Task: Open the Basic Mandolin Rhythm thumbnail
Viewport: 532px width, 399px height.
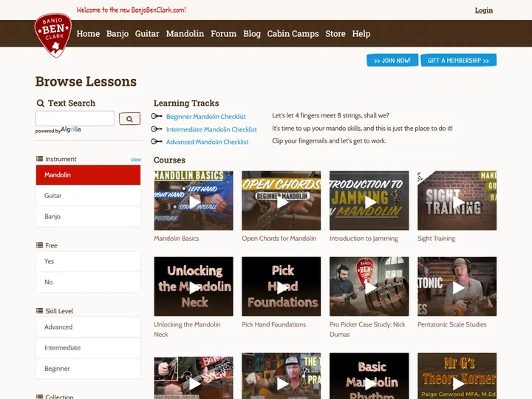Action: [x=369, y=376]
